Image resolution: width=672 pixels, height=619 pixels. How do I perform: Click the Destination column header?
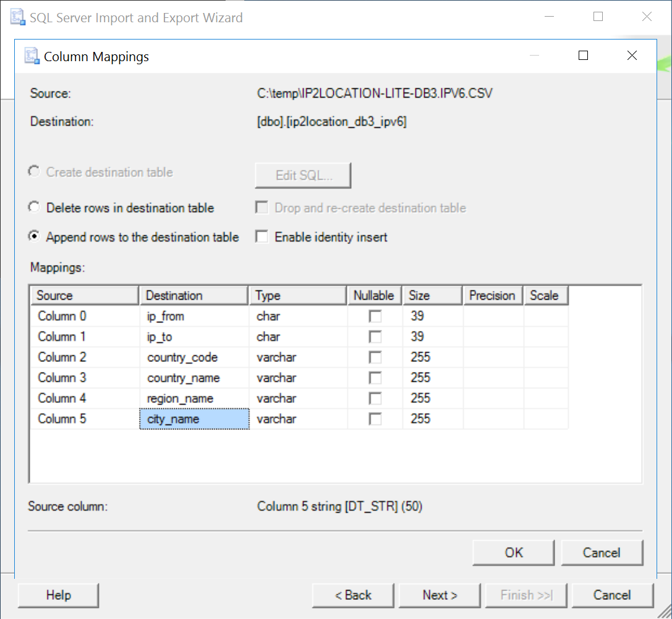(194, 295)
